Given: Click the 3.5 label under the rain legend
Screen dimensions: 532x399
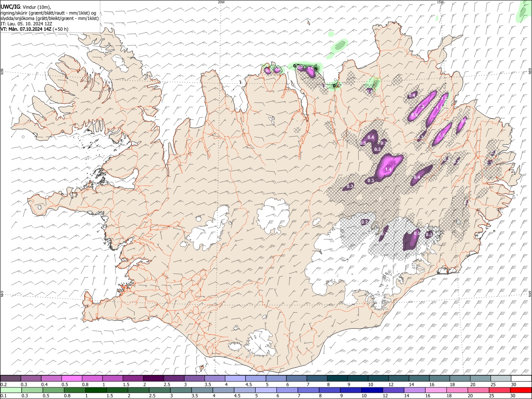Looking at the screenshot, I should coord(195,396).
